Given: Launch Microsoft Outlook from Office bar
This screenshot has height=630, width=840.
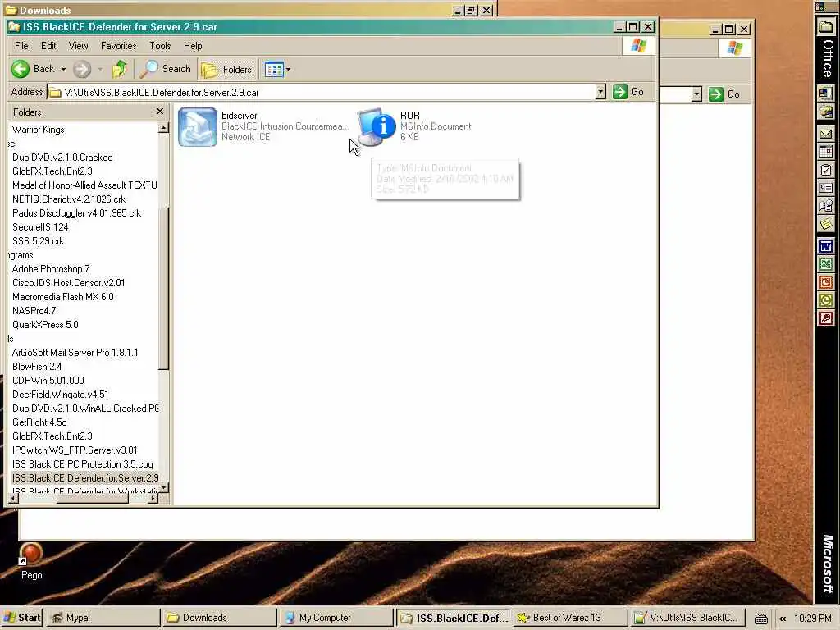Looking at the screenshot, I should 826,300.
